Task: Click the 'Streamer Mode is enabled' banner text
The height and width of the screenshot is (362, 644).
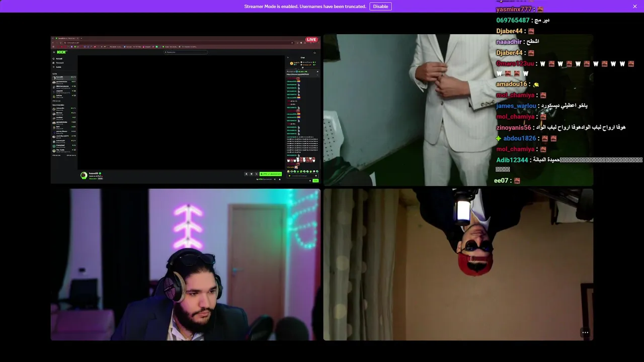Action: (305, 7)
